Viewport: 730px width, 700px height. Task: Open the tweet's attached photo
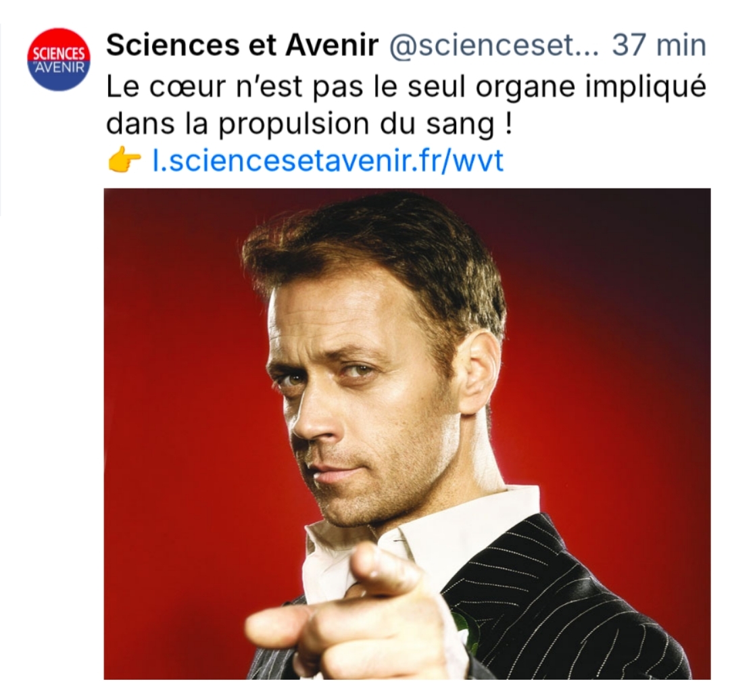tap(407, 432)
